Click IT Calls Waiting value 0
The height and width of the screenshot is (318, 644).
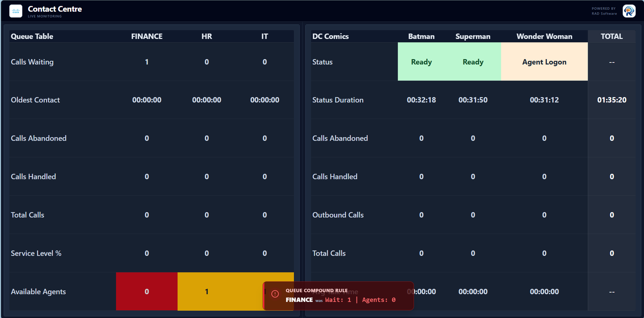(264, 62)
